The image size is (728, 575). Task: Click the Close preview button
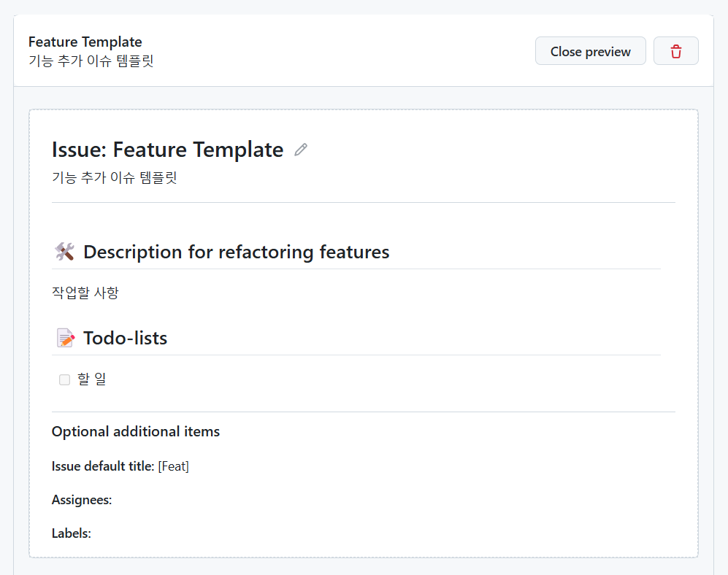click(590, 51)
